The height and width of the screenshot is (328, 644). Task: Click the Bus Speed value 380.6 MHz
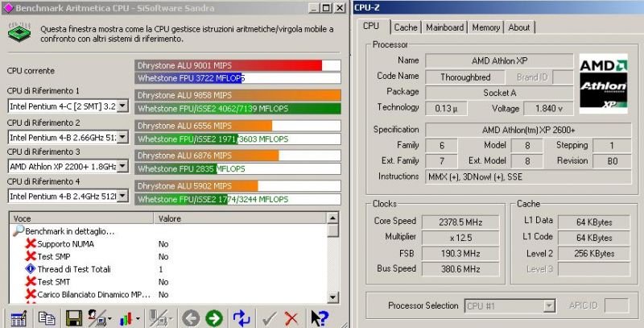(460, 269)
